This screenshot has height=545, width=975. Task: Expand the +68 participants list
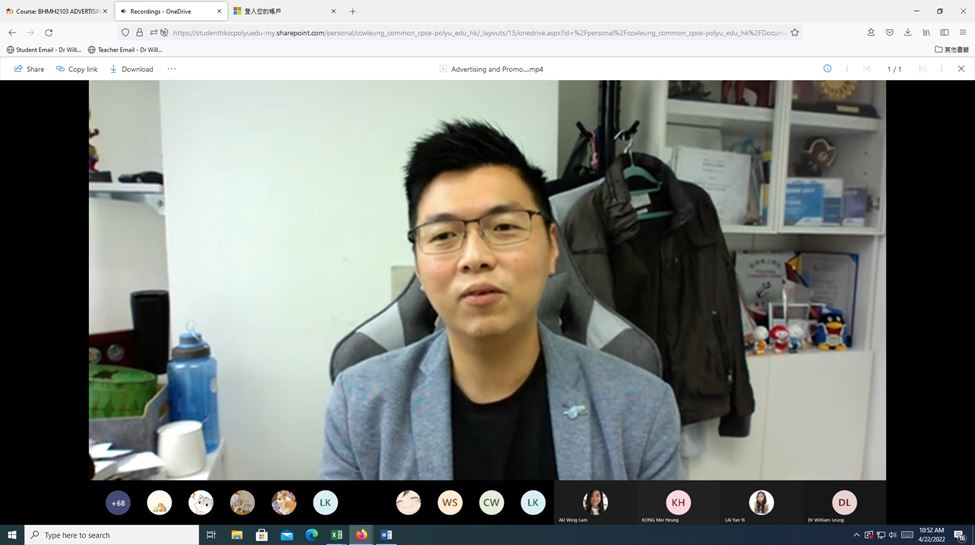pos(118,503)
